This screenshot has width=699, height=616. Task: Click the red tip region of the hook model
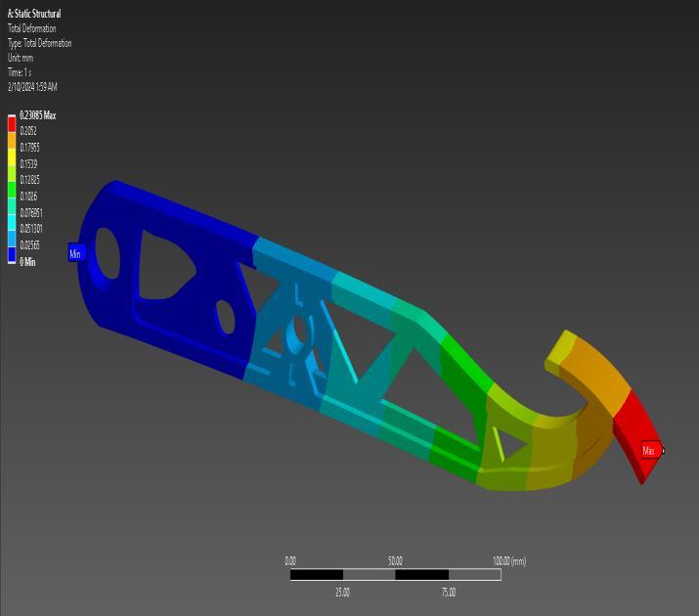(x=636, y=434)
